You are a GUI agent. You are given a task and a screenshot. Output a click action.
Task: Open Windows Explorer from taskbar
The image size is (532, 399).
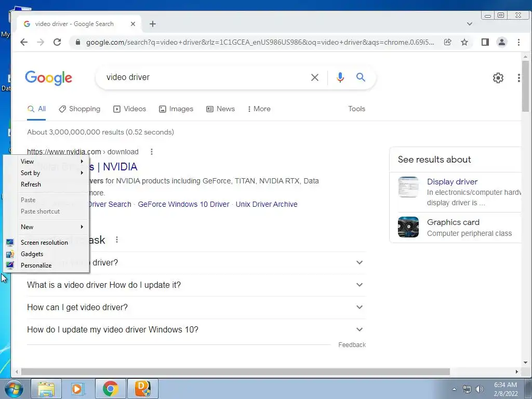pos(46,389)
